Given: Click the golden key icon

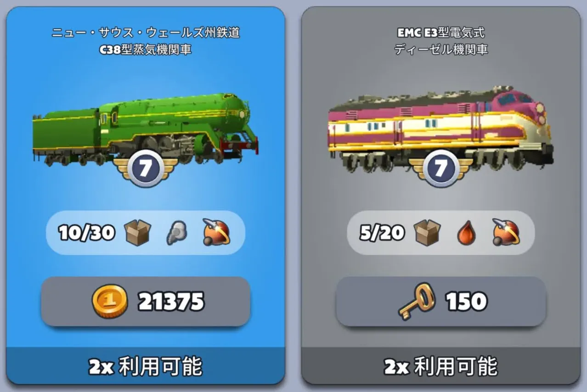Looking at the screenshot, I should tap(416, 301).
